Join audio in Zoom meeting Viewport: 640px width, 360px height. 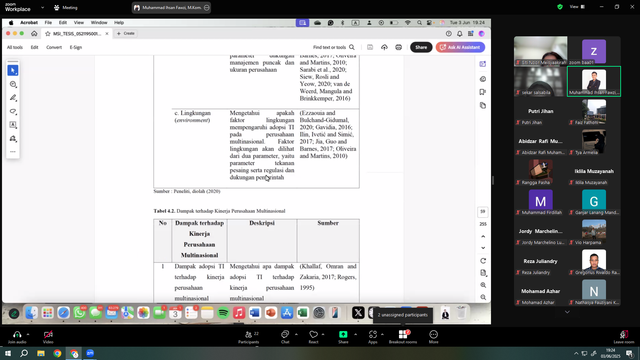click(17, 337)
